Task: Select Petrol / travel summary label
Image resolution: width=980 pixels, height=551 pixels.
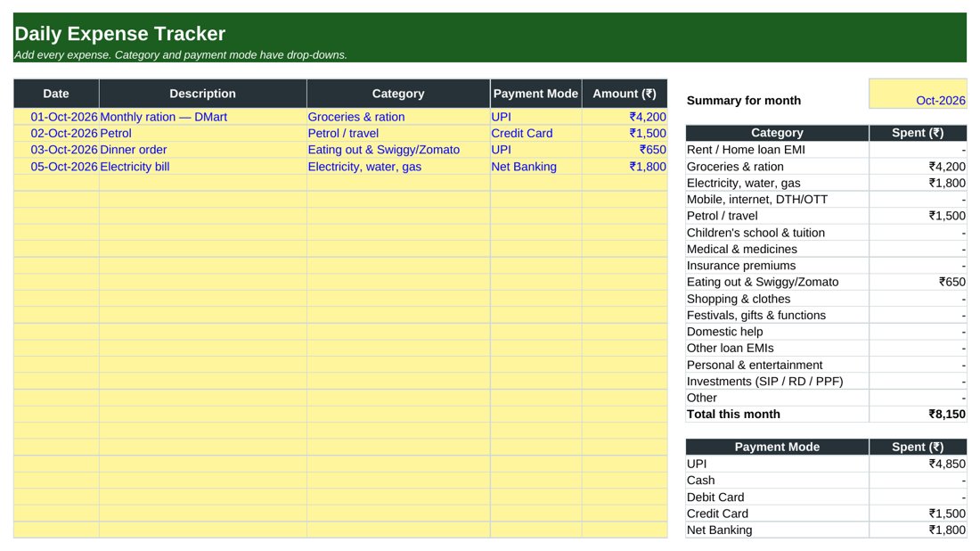Action: 722,216
